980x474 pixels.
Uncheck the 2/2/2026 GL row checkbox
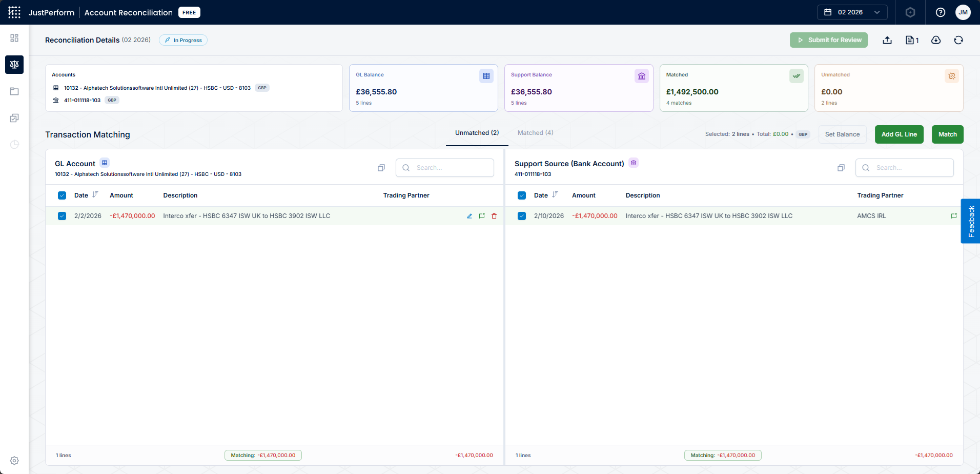[62, 216]
